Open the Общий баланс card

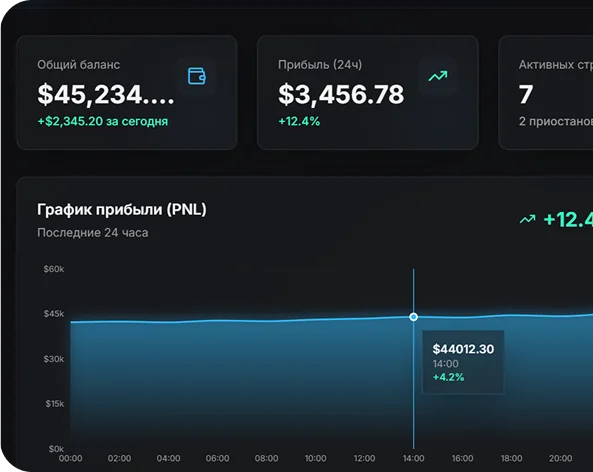point(127,93)
